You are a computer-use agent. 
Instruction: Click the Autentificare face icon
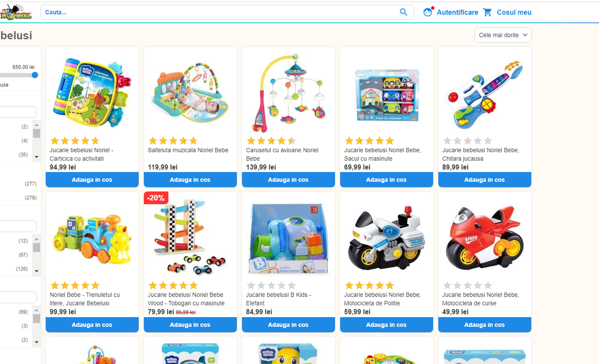click(428, 12)
